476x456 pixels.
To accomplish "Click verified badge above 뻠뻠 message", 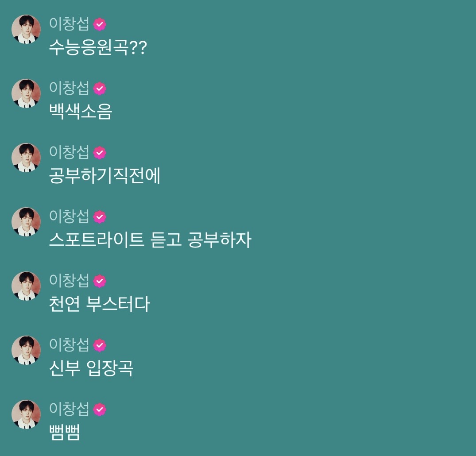I will tap(100, 410).
